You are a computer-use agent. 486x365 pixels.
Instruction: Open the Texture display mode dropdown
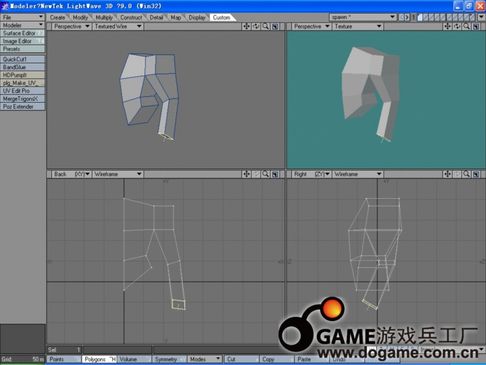[358, 26]
